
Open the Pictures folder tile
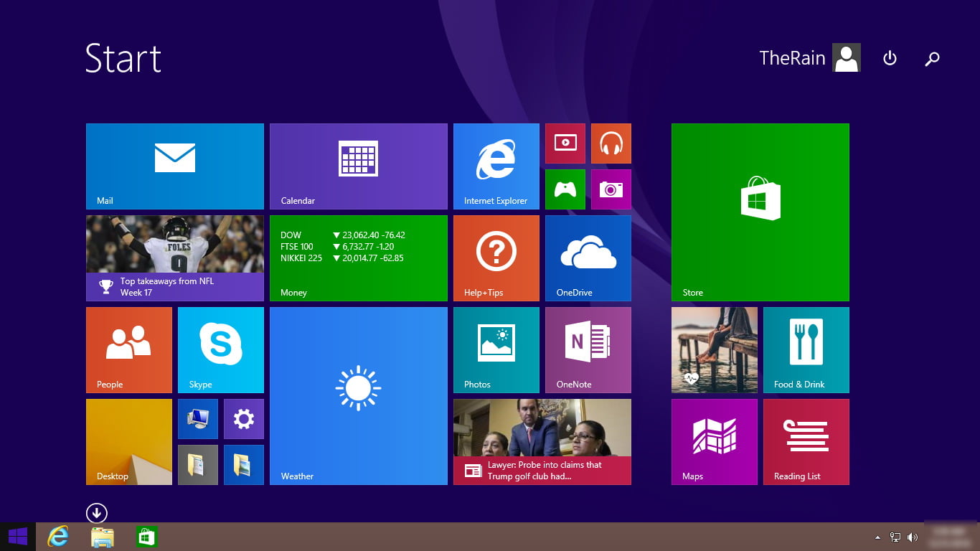tap(244, 465)
